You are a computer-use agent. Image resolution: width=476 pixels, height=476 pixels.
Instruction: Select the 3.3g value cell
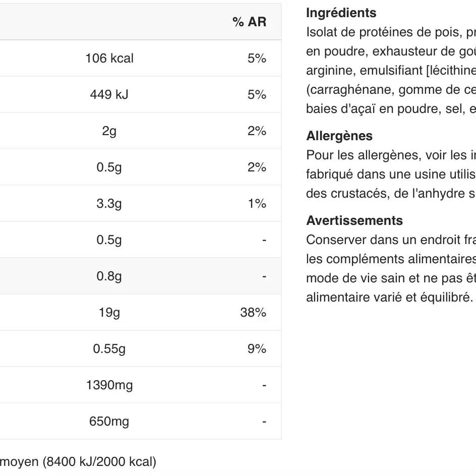pos(109,204)
